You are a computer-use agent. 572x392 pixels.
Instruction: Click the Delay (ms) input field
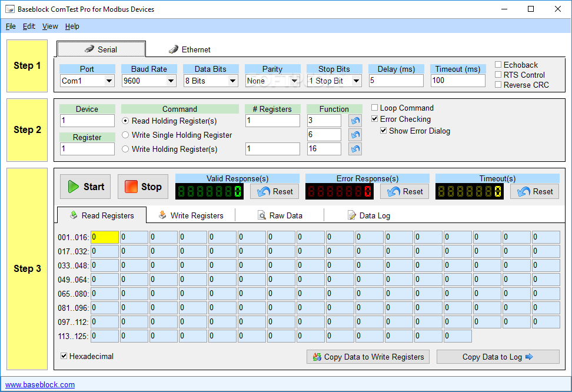point(396,81)
